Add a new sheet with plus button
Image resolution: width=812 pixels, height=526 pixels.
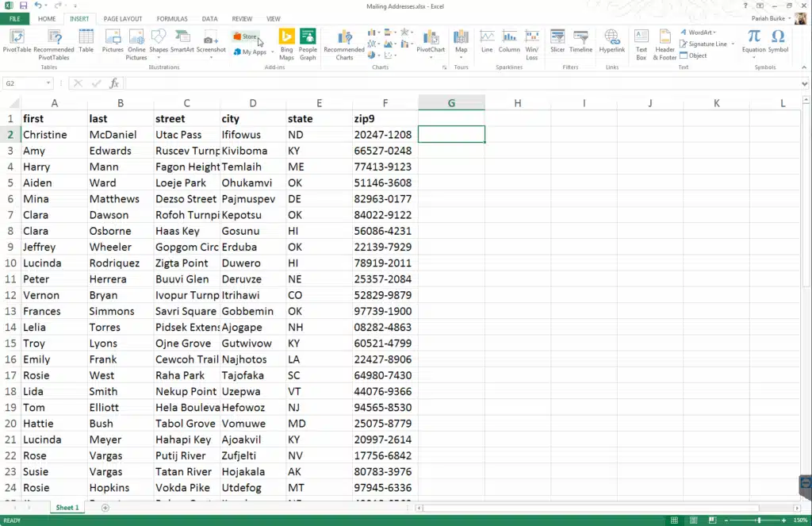tap(105, 508)
